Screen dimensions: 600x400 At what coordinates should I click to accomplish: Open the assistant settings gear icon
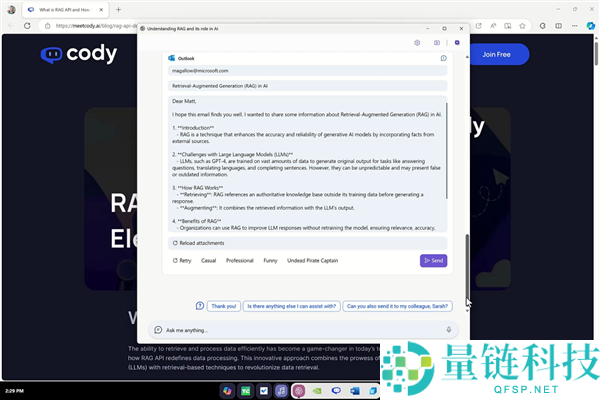tap(417, 42)
